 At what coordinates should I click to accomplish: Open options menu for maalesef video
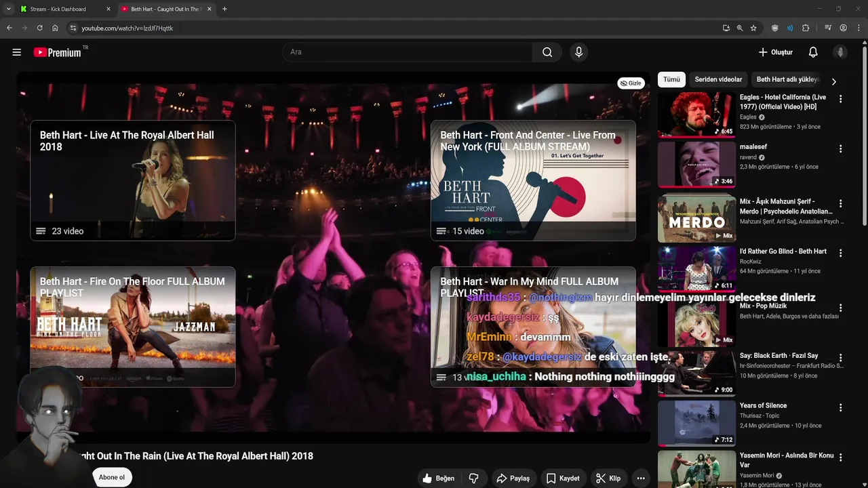(840, 148)
